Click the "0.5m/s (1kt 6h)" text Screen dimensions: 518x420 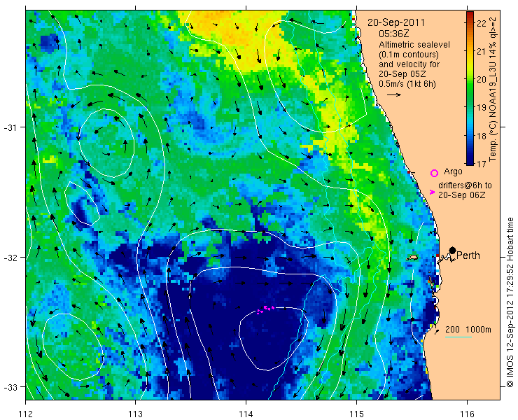407,84
